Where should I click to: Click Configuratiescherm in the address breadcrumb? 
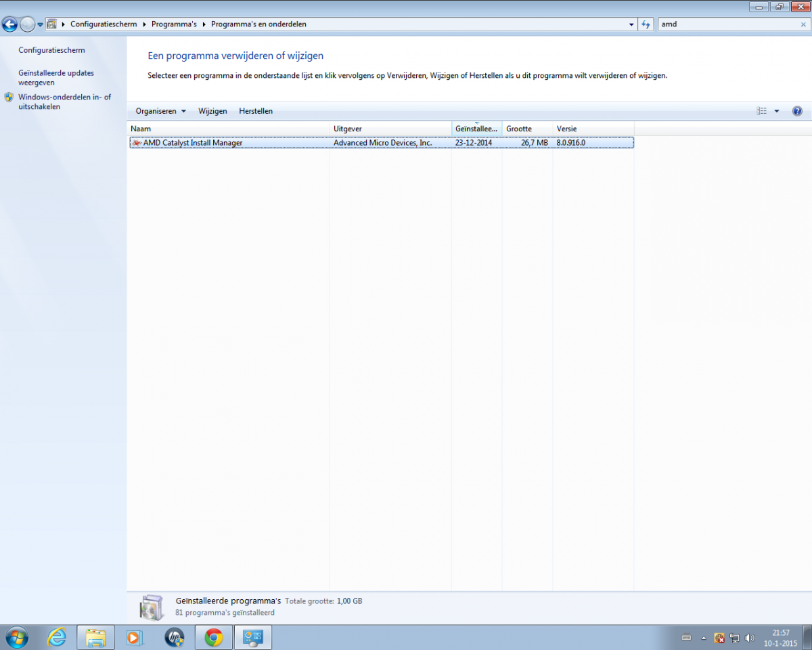tap(104, 24)
